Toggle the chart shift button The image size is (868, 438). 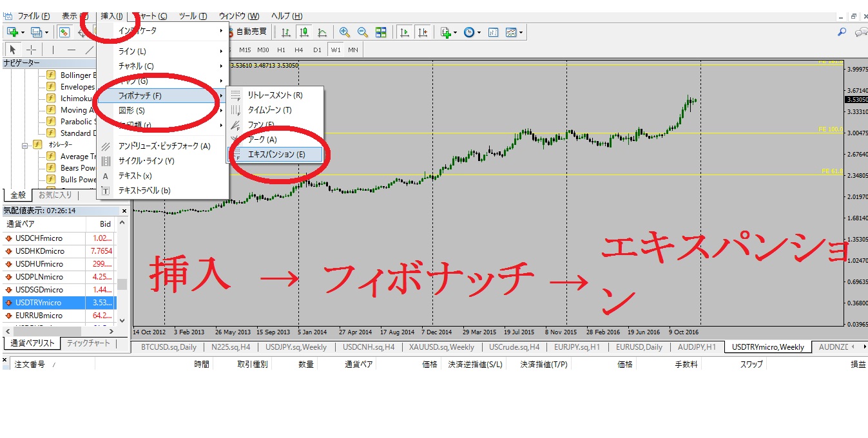tap(423, 32)
